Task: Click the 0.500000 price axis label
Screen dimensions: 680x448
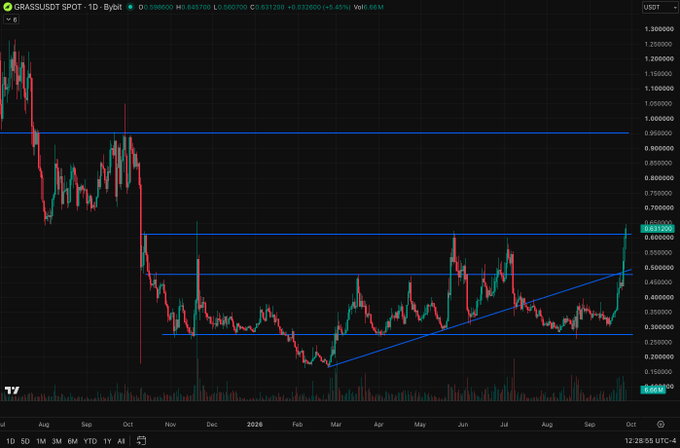Action: (659, 268)
